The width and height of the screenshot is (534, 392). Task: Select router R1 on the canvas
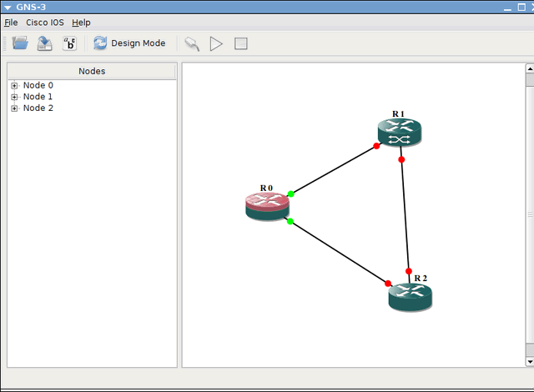click(x=399, y=132)
